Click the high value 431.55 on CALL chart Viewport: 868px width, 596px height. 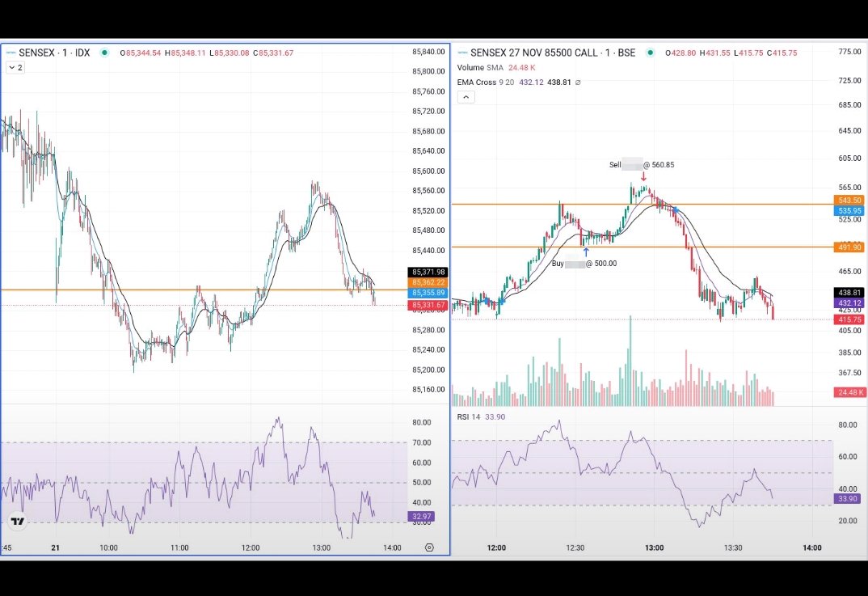point(718,53)
